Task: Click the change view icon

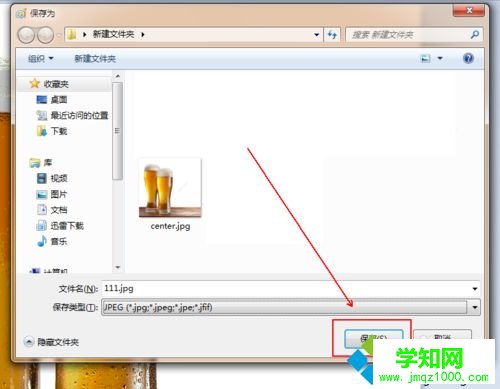Action: click(x=426, y=59)
